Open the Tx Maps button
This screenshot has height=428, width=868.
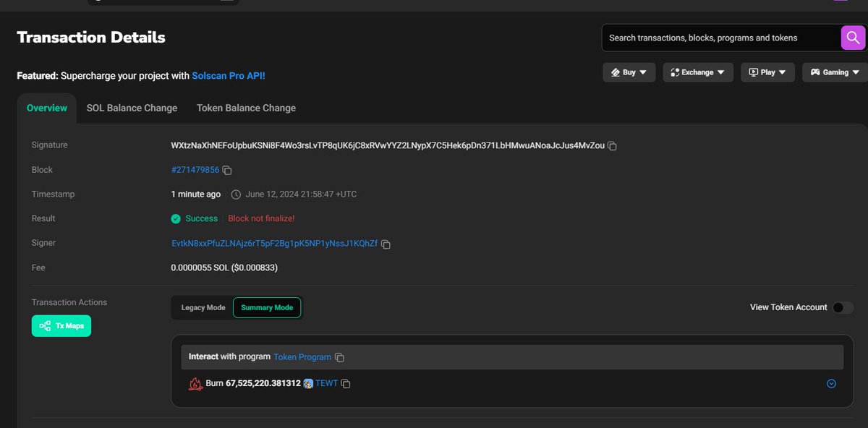(61, 326)
